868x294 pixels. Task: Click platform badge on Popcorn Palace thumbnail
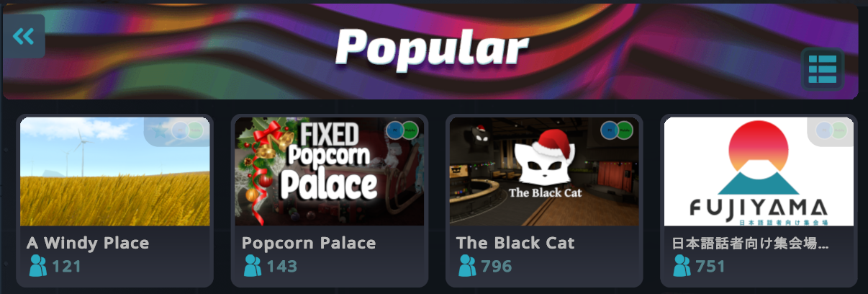pos(402,130)
